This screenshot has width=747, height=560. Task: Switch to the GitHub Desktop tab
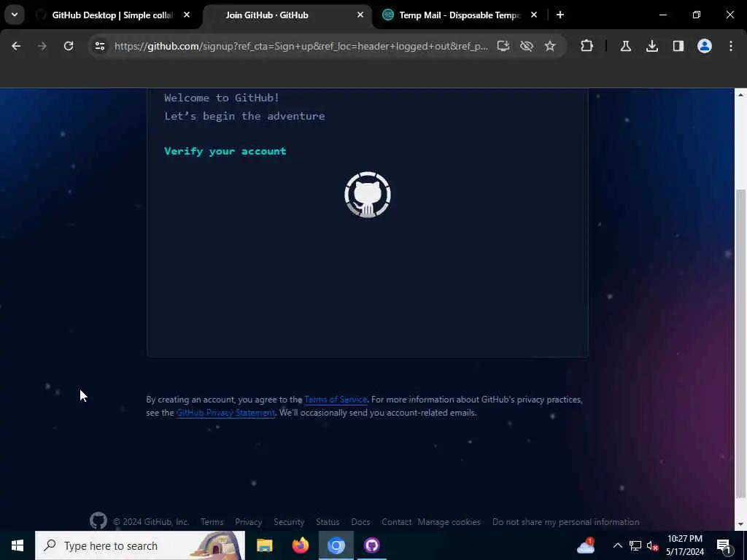112,15
